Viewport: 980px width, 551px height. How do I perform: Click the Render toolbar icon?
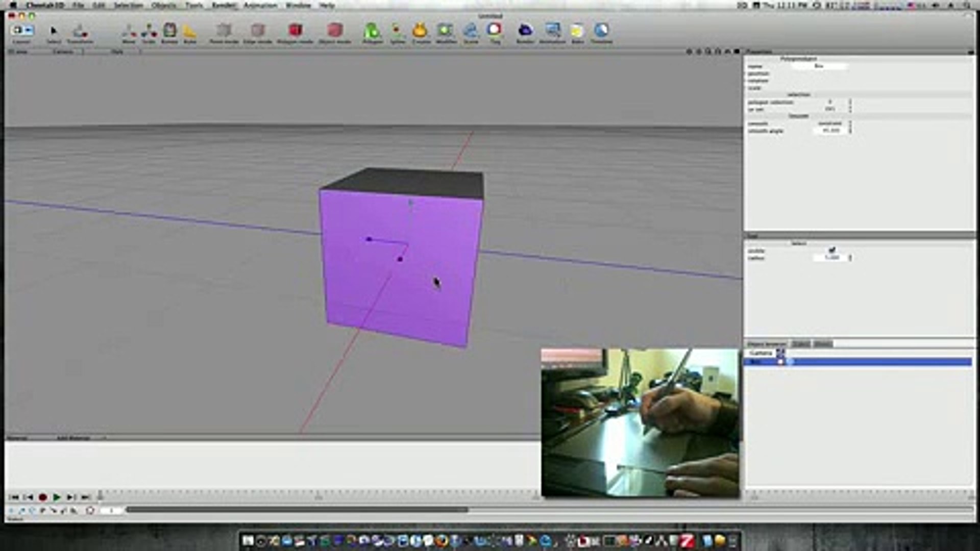[525, 31]
